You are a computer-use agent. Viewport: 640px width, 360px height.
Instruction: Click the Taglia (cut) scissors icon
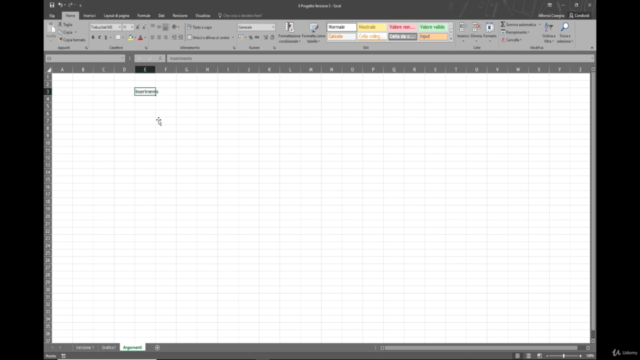pos(60,24)
